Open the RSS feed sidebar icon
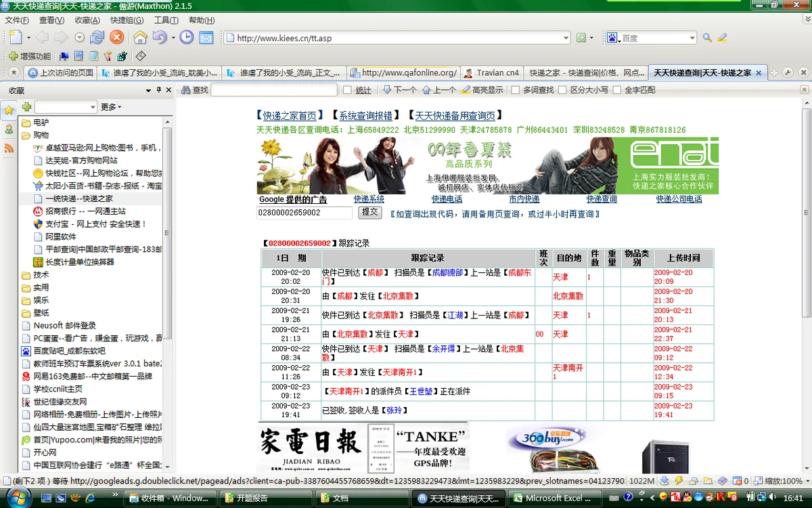Screen dimensions: 812x508 point(9,148)
